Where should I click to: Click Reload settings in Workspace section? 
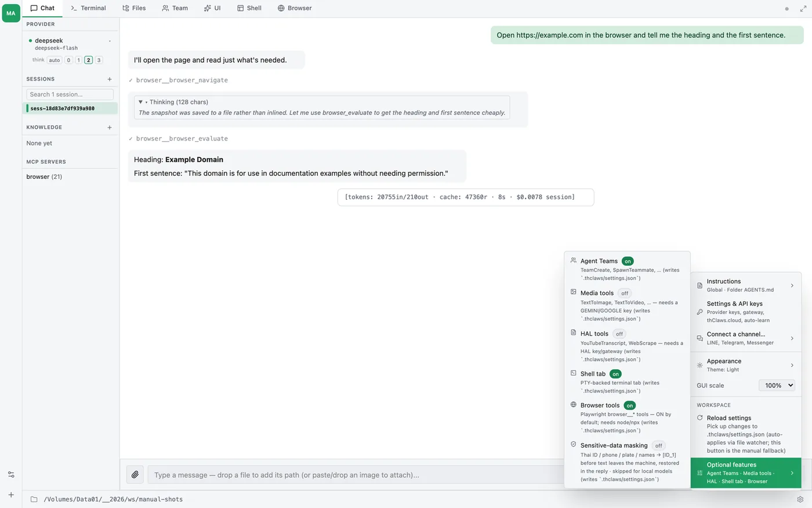[746, 434]
